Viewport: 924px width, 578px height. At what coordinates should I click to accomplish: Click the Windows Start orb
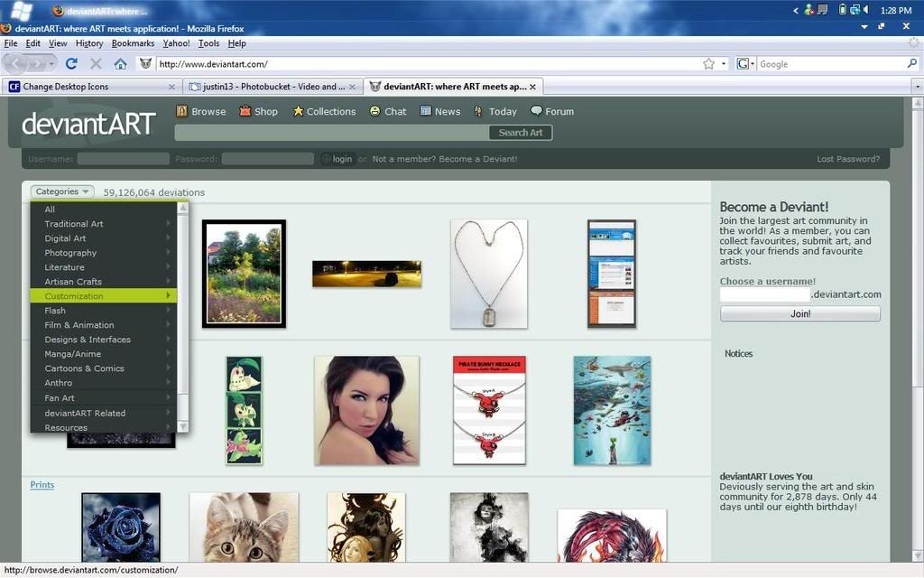coord(22,11)
